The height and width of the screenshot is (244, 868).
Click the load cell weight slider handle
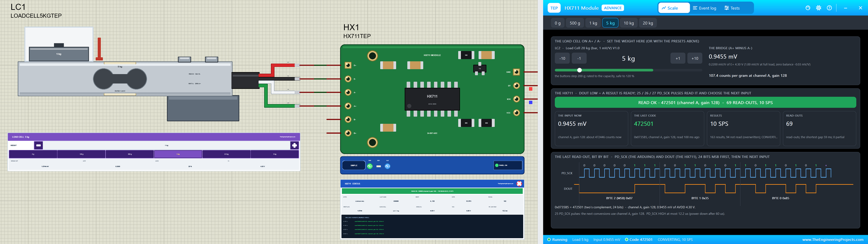click(x=579, y=70)
